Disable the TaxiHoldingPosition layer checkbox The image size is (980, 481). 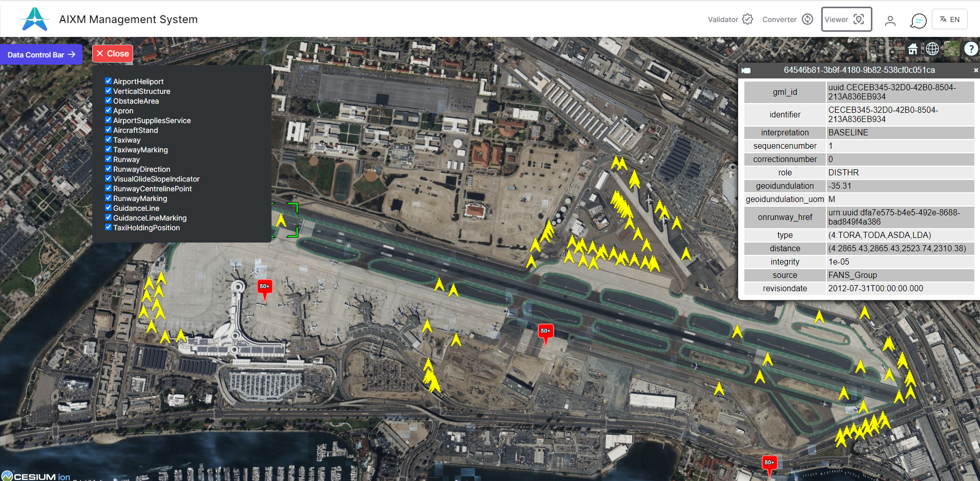coord(108,227)
